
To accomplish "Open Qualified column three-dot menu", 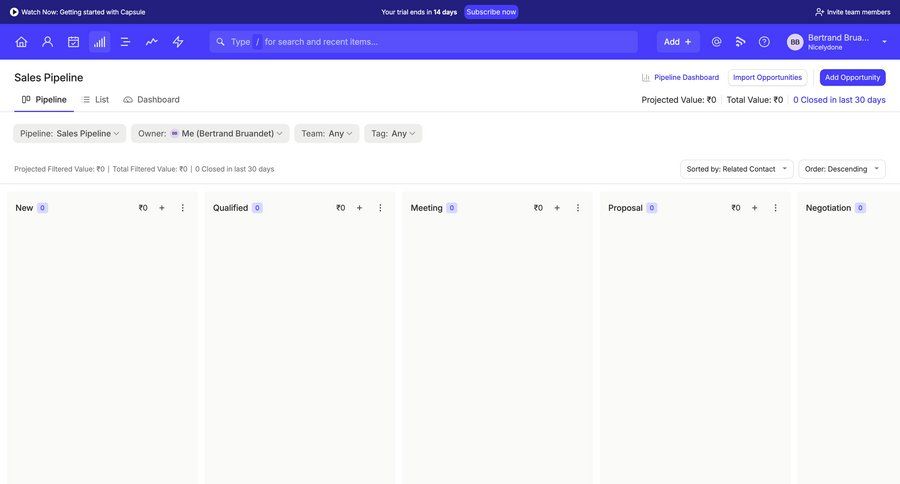I will coord(380,208).
